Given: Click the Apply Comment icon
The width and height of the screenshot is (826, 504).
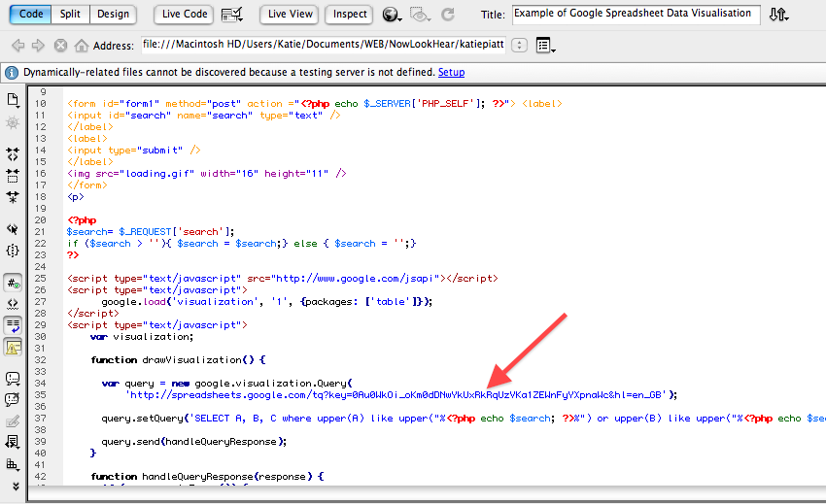Looking at the screenshot, I should pos(13,378).
